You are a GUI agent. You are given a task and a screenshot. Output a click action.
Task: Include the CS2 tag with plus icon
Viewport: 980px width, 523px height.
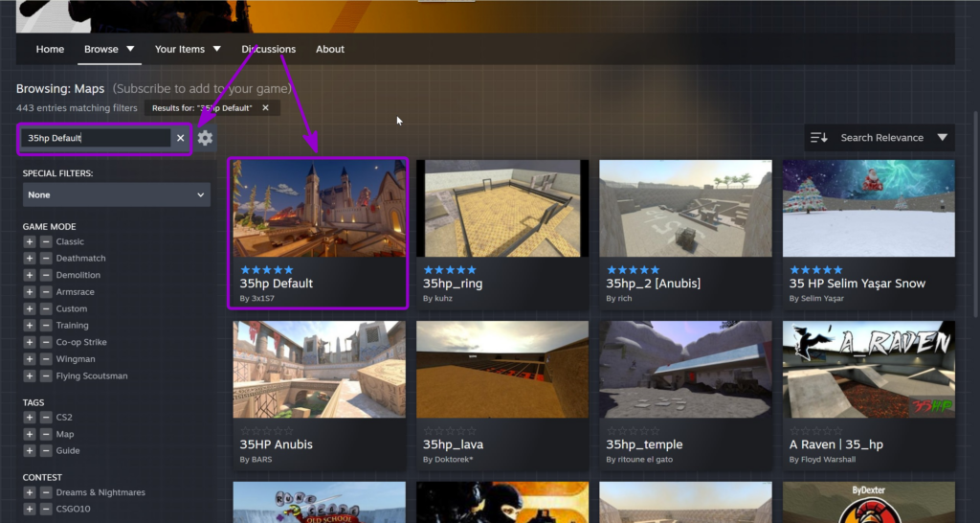coord(30,418)
